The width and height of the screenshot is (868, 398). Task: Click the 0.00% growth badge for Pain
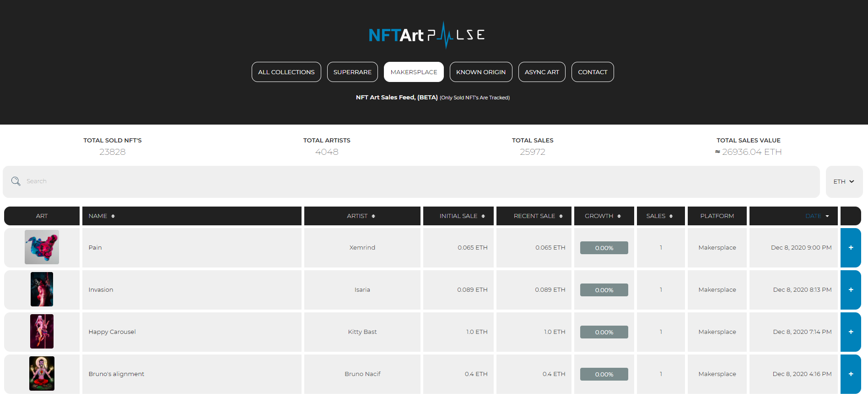[604, 248]
